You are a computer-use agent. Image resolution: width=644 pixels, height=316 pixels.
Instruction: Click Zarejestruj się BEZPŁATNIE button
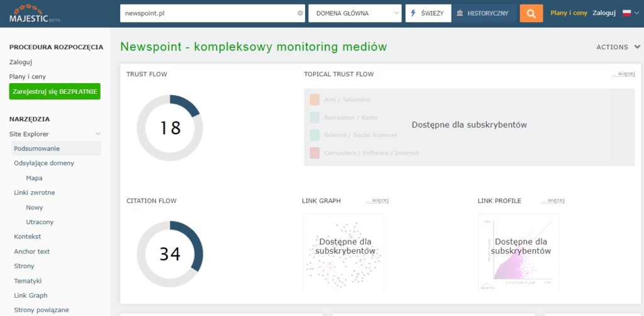[55, 91]
